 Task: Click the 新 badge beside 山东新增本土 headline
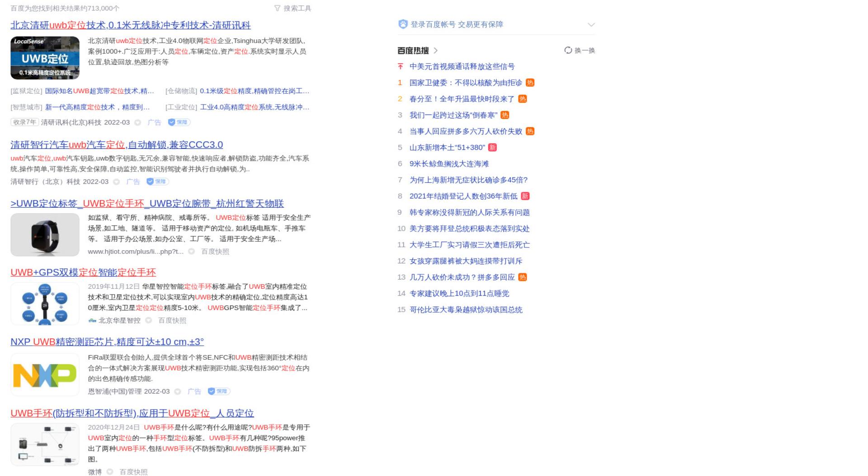tap(493, 148)
